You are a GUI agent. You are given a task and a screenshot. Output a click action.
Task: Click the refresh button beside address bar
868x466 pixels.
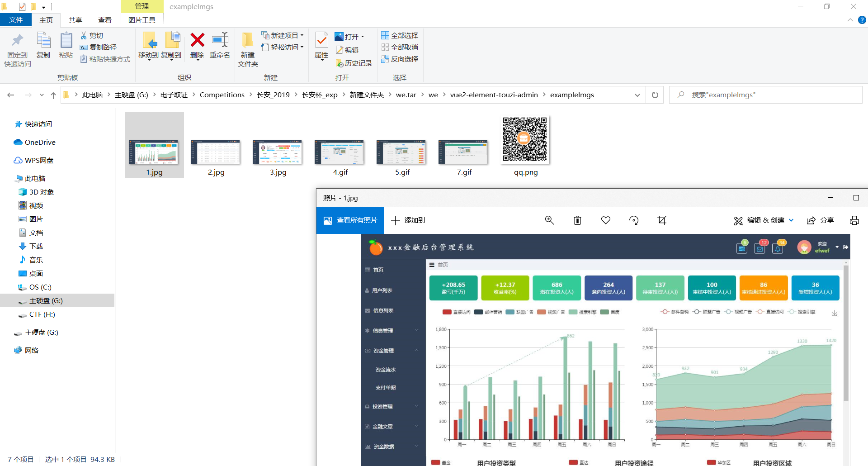point(655,95)
